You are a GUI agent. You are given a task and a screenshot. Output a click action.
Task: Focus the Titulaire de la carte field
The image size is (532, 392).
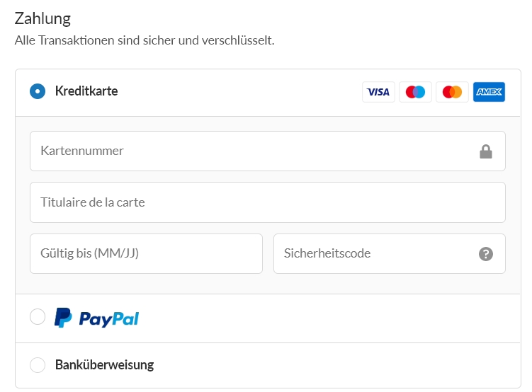click(x=267, y=202)
